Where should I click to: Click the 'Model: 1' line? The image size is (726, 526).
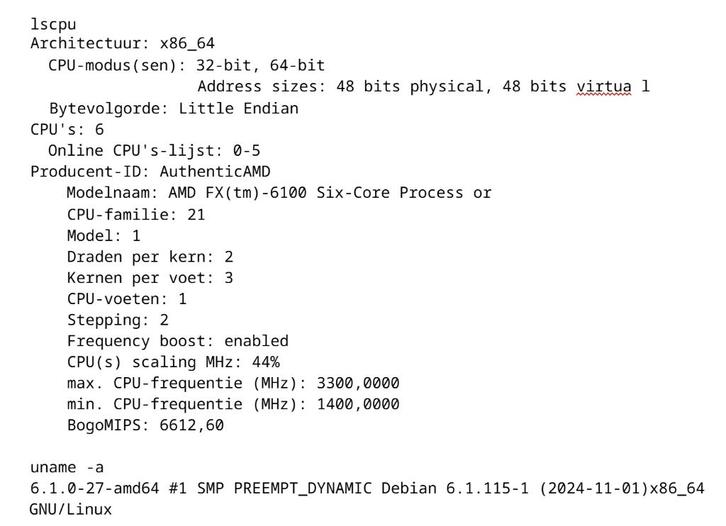coord(104,236)
